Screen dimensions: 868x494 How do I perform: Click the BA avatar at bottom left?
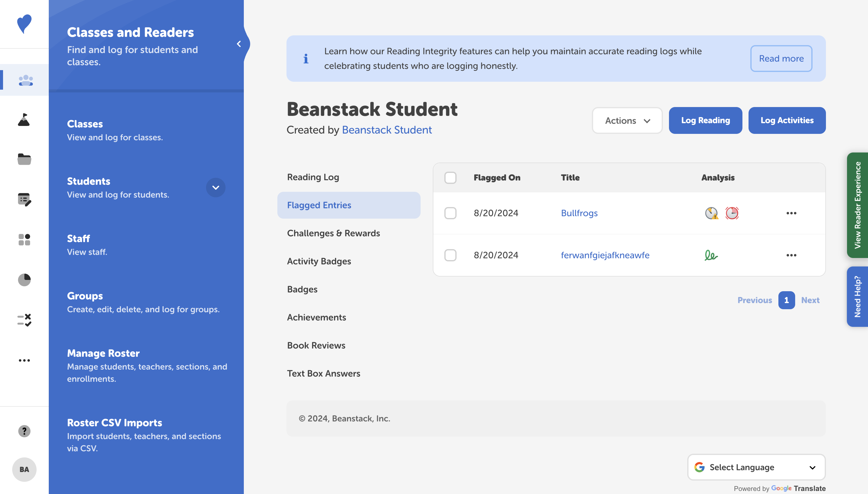point(24,469)
